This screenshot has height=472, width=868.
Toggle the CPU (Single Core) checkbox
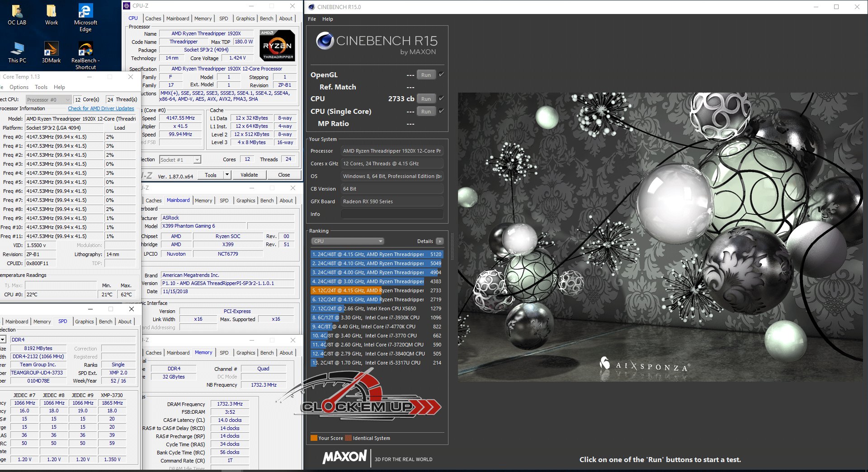click(x=441, y=111)
